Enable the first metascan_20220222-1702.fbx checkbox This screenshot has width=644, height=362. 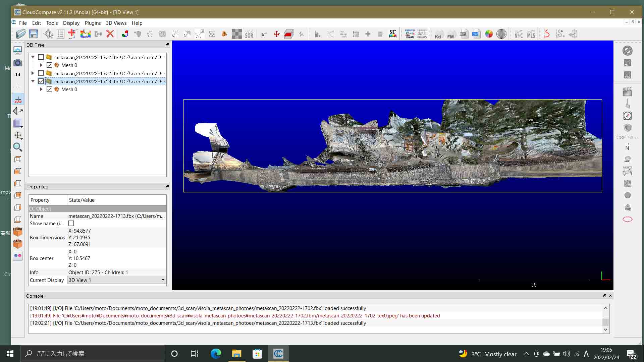(x=41, y=57)
